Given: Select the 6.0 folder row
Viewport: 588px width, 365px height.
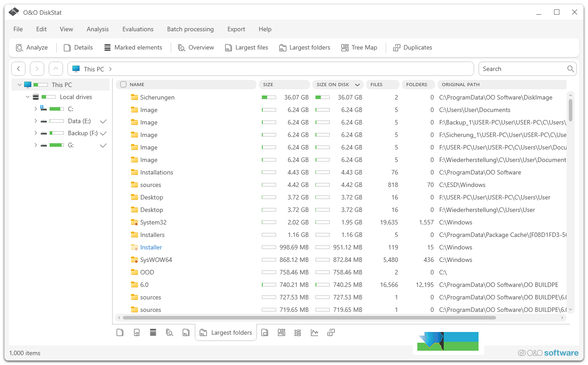Looking at the screenshot, I should tap(341, 285).
